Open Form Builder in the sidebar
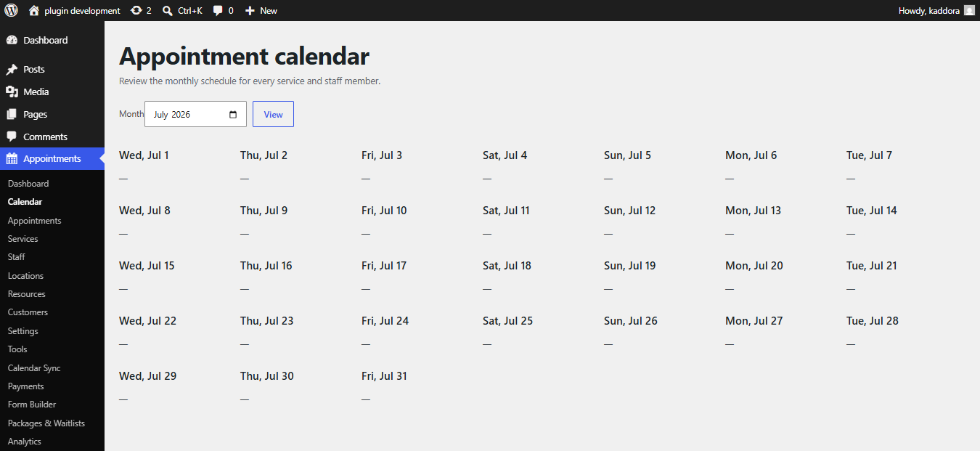980x451 pixels. (32, 405)
